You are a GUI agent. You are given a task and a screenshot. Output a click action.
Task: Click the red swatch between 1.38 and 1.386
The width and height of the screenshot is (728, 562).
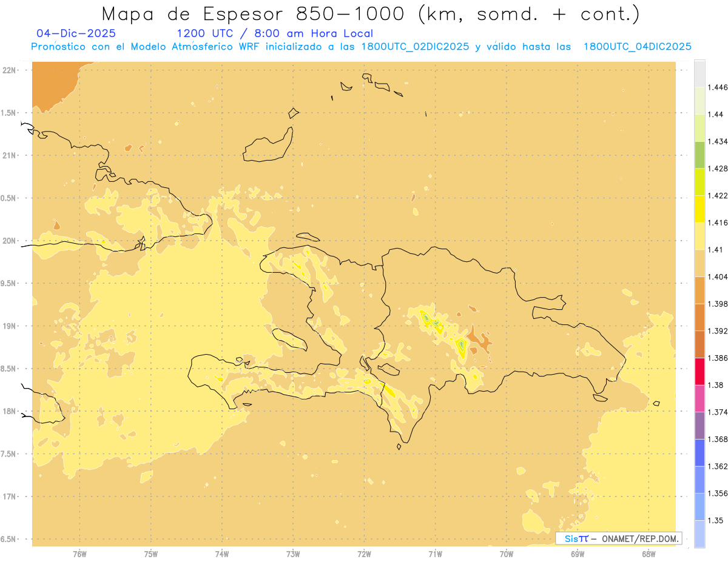[699, 371]
